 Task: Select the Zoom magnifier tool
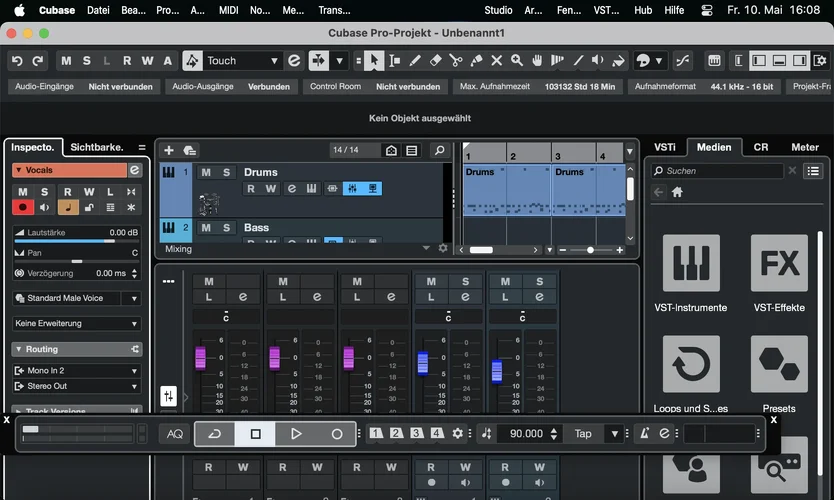517,61
